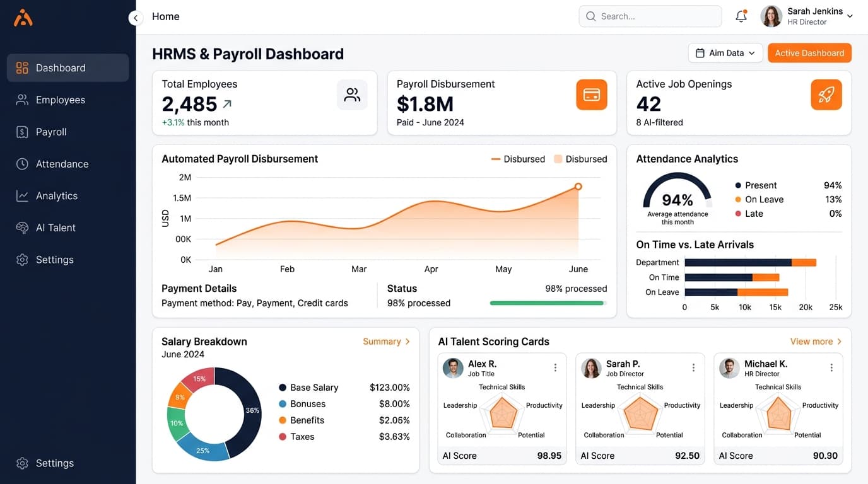Click the Active Job Openings rocket icon
This screenshot has width=868, height=484.
click(x=826, y=95)
